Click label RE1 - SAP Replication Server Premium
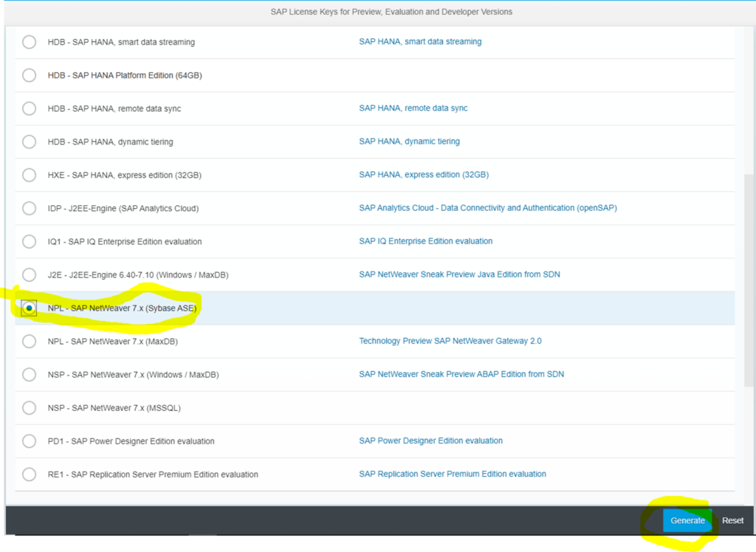The image size is (756, 552). click(x=153, y=475)
